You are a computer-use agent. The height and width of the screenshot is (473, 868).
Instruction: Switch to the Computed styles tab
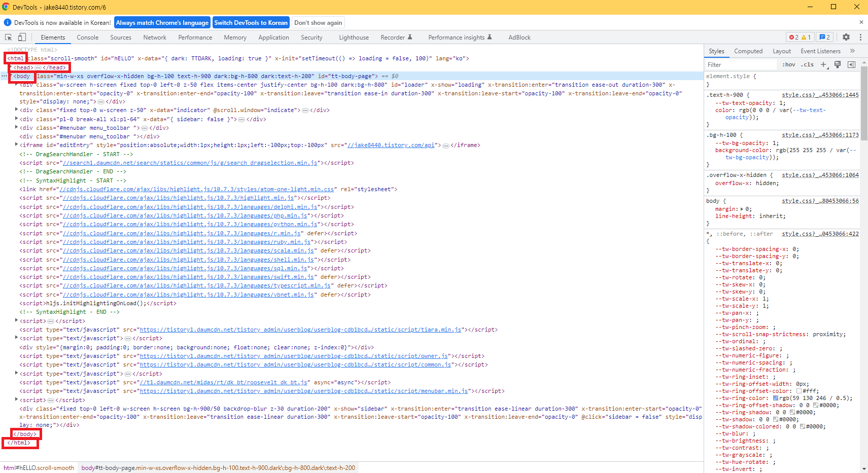tap(748, 51)
